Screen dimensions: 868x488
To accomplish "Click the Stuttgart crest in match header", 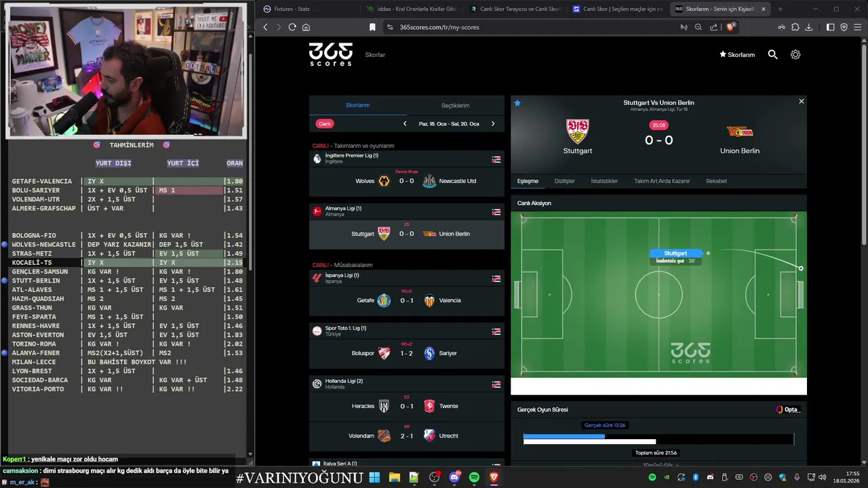I will (x=578, y=131).
